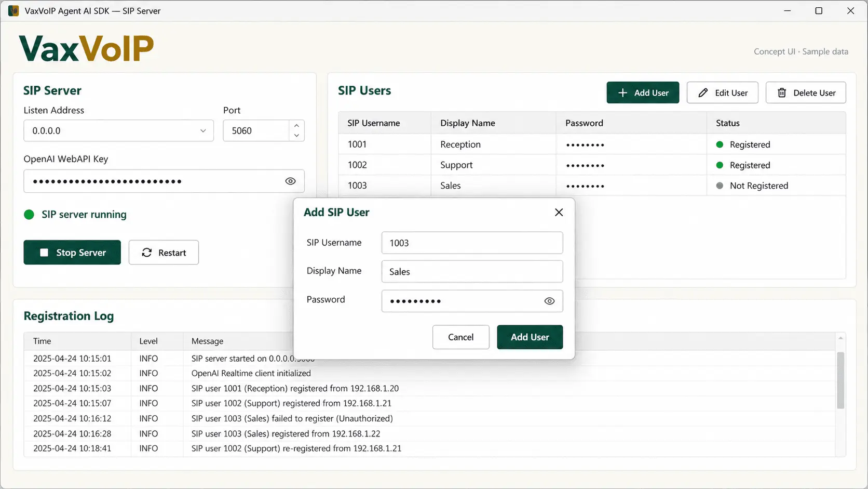The width and height of the screenshot is (868, 489).
Task: Click the Stop Server button
Action: [x=72, y=253]
